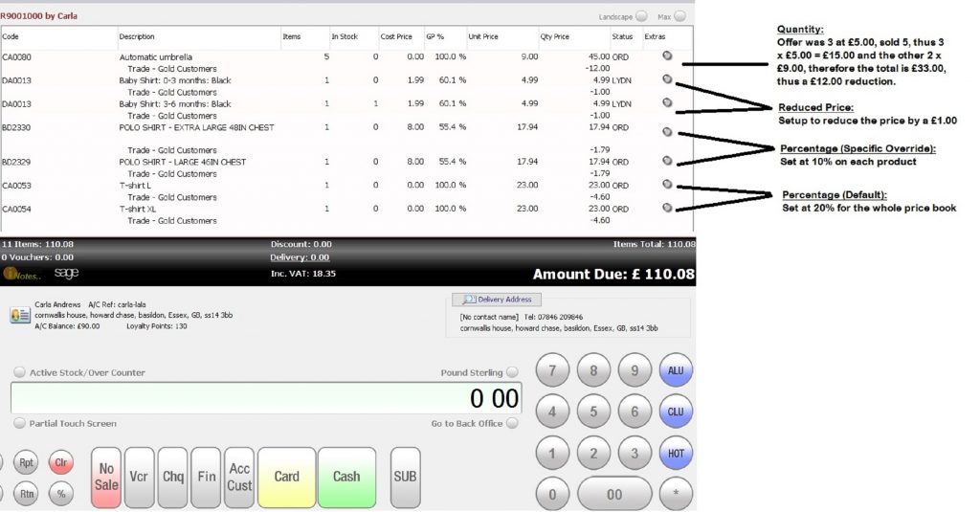The height and width of the screenshot is (512, 980).
Task: Tap the red Clr button
Action: coord(61,462)
